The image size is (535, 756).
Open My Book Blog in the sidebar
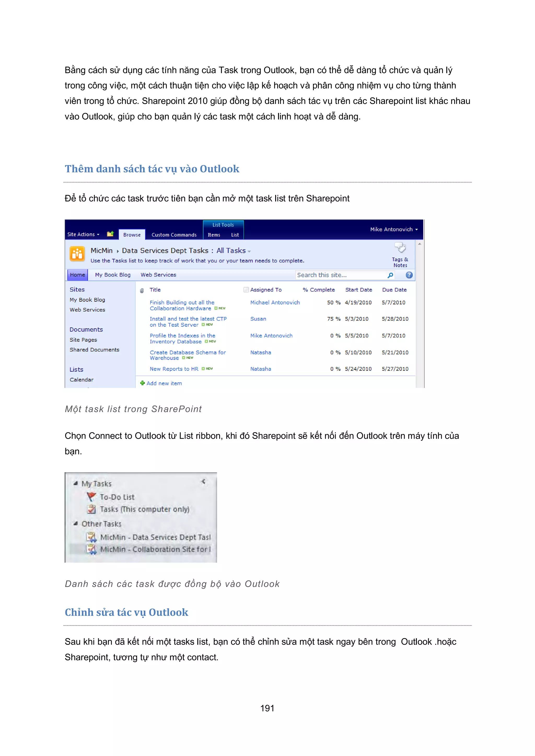coord(87,300)
